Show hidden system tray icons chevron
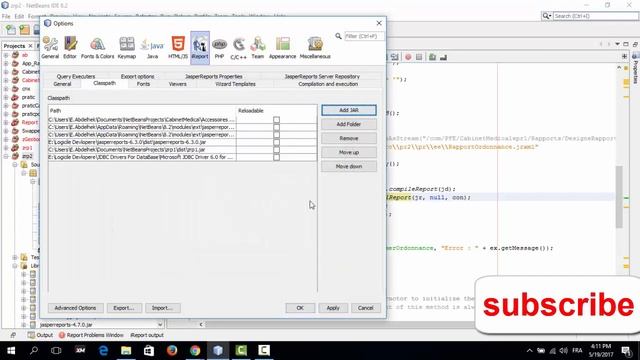This screenshot has height=360, width=640. [529, 351]
